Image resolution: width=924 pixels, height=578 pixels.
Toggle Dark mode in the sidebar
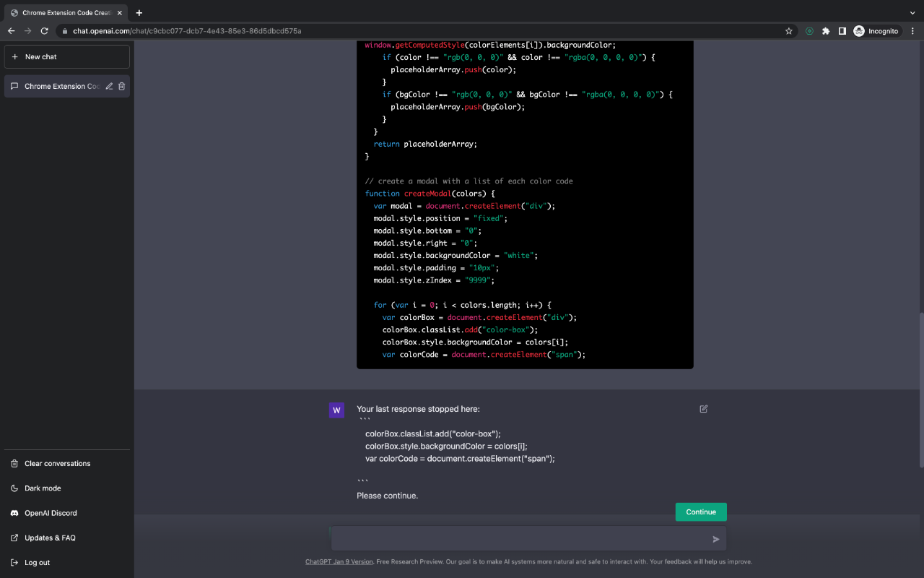(16, 488)
